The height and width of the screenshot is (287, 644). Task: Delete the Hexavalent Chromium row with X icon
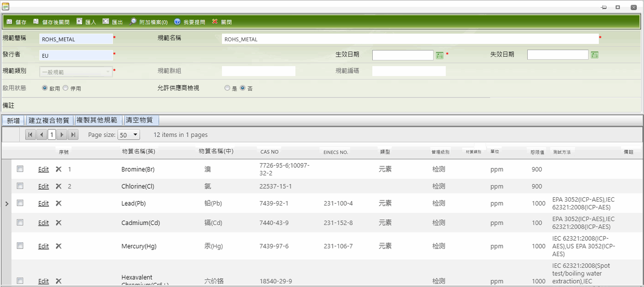click(59, 281)
